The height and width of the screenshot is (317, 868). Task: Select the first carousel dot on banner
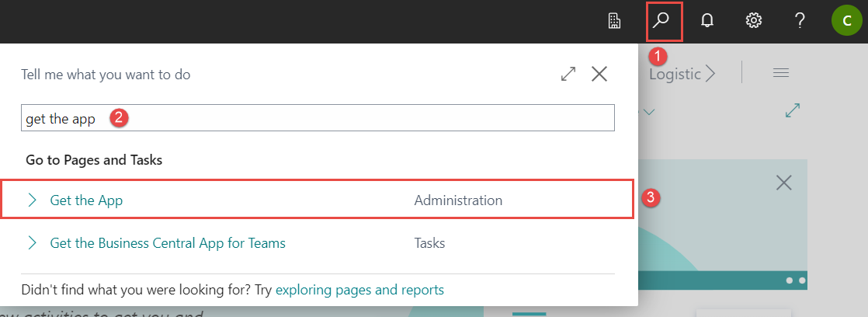click(x=790, y=280)
